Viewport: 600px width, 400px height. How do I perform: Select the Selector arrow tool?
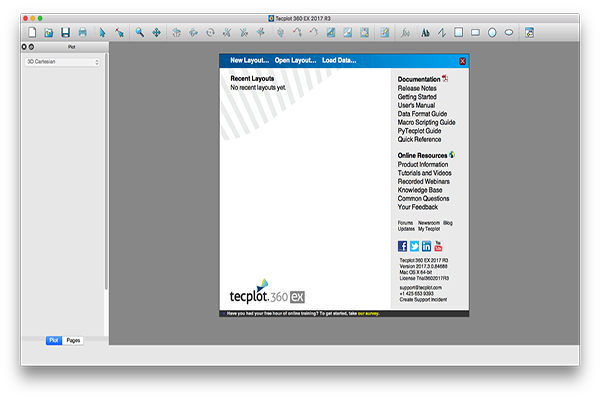[102, 33]
